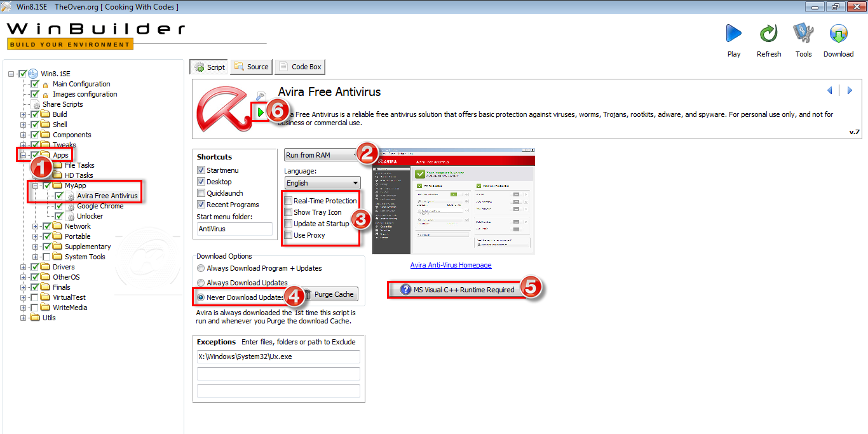Expand the Supplementary tree node
The image size is (868, 434).
36,247
